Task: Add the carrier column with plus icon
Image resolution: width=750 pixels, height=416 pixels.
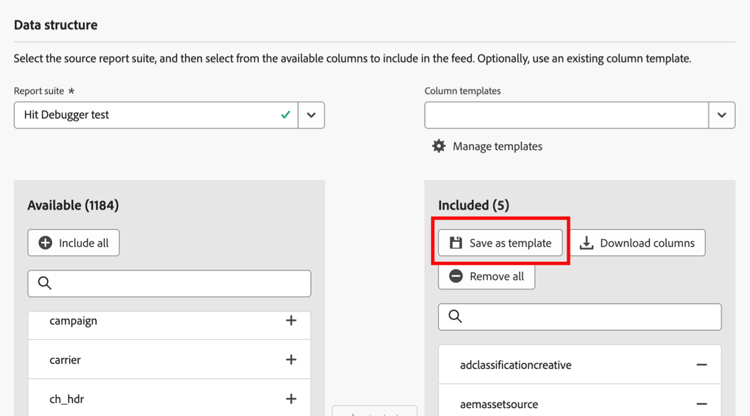Action: pos(291,360)
